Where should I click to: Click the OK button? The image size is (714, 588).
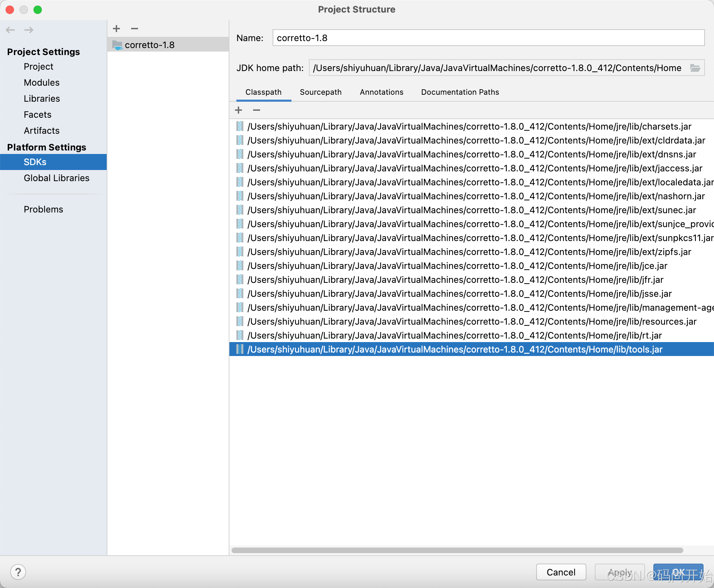pos(678,572)
